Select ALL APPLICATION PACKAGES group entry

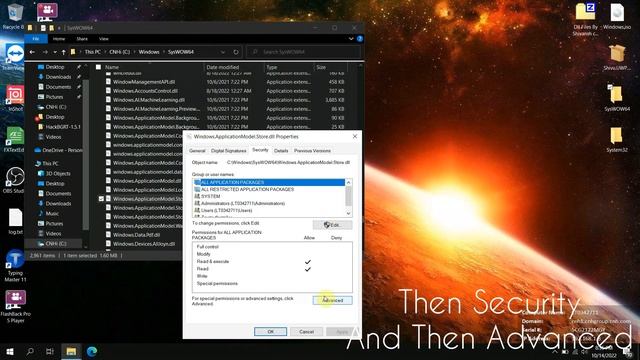coord(269,182)
